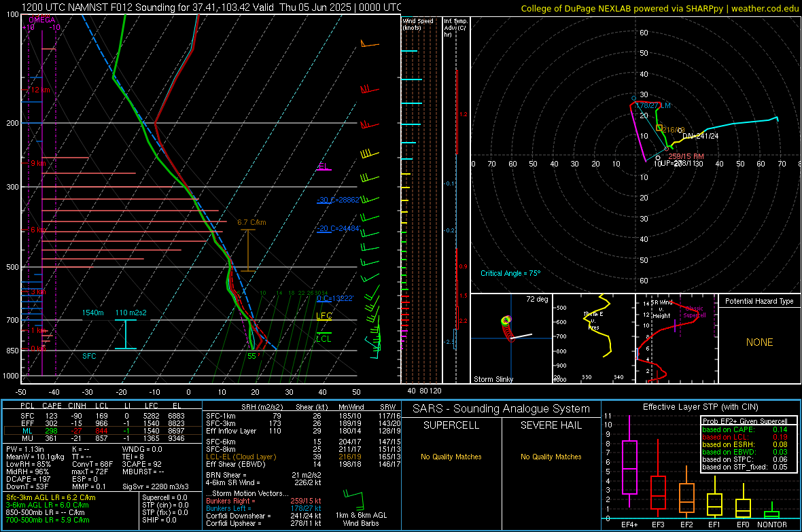The image size is (802, 532).
Task: Select the Inf. Temp. Adv. panel header
Action: 455,28
